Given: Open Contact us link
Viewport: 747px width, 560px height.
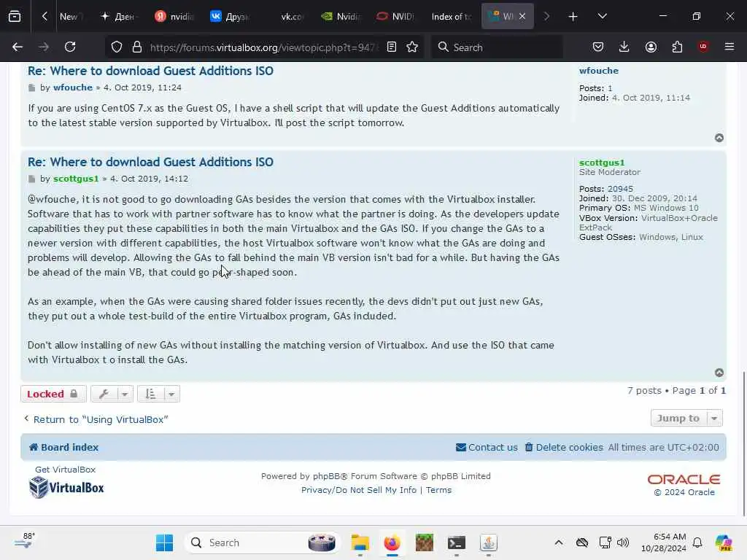Looking at the screenshot, I should click(487, 447).
